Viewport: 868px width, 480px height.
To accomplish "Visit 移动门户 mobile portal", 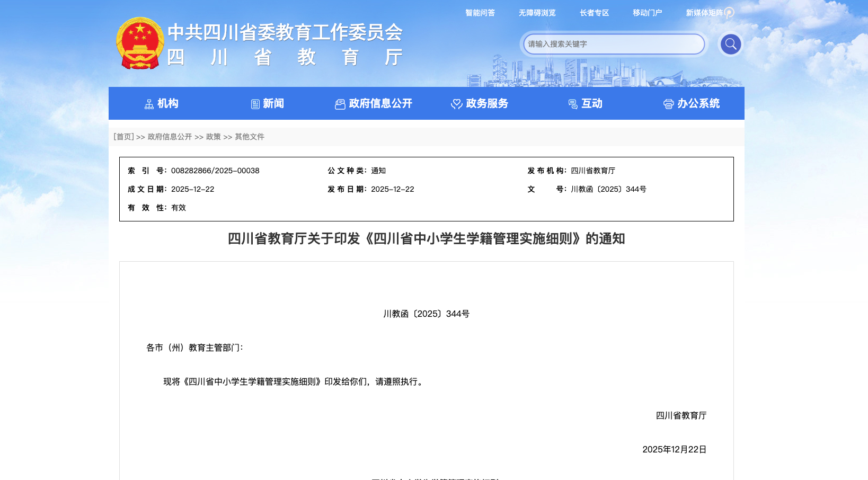I will [647, 12].
